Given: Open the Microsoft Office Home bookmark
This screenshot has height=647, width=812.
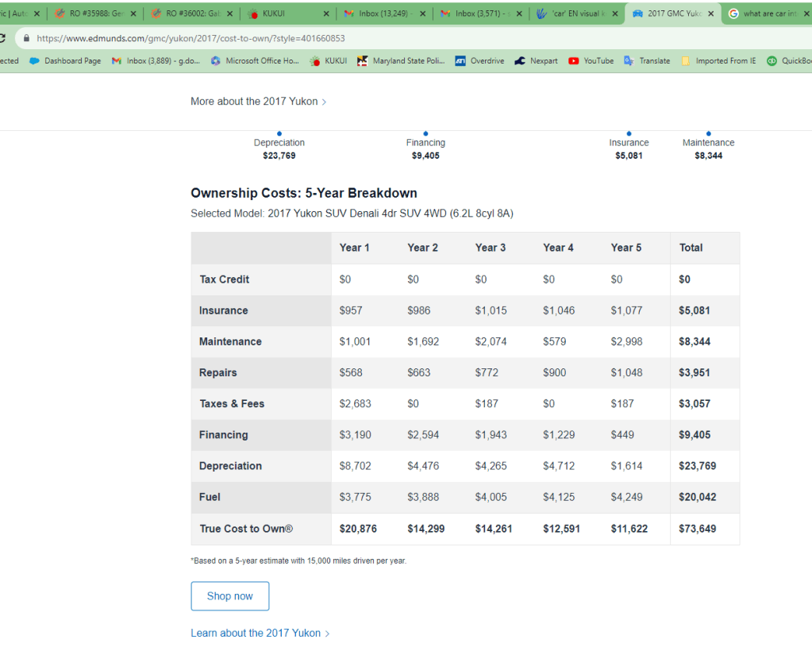Looking at the screenshot, I should pos(255,61).
